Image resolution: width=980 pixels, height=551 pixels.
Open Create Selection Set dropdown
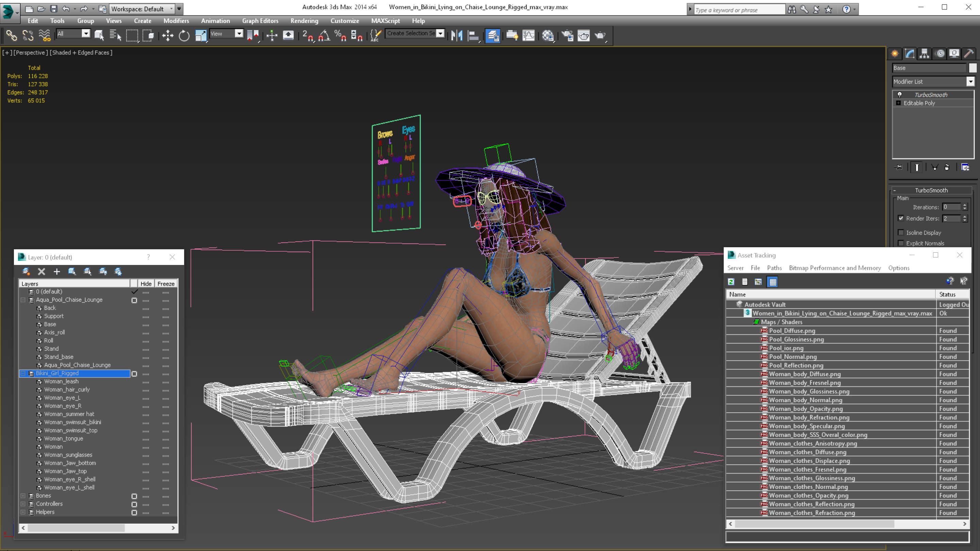tap(440, 33)
